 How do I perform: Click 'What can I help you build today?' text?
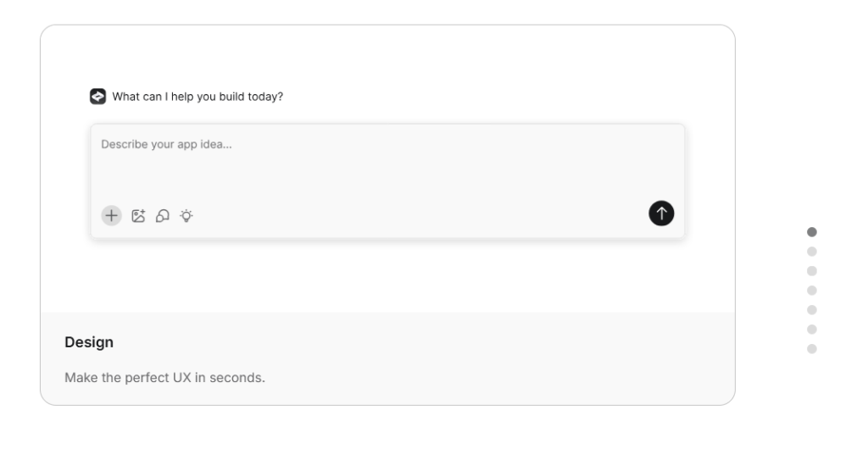pyautogui.click(x=198, y=97)
